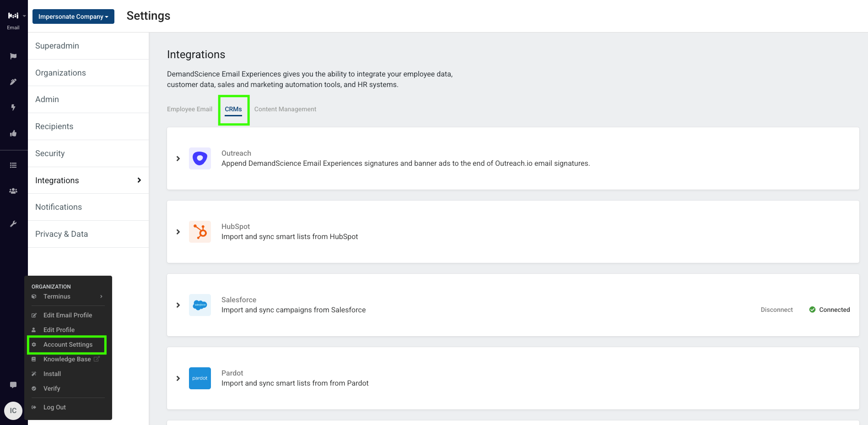Click the Outreach integration title
The image size is (868, 425).
click(x=236, y=153)
